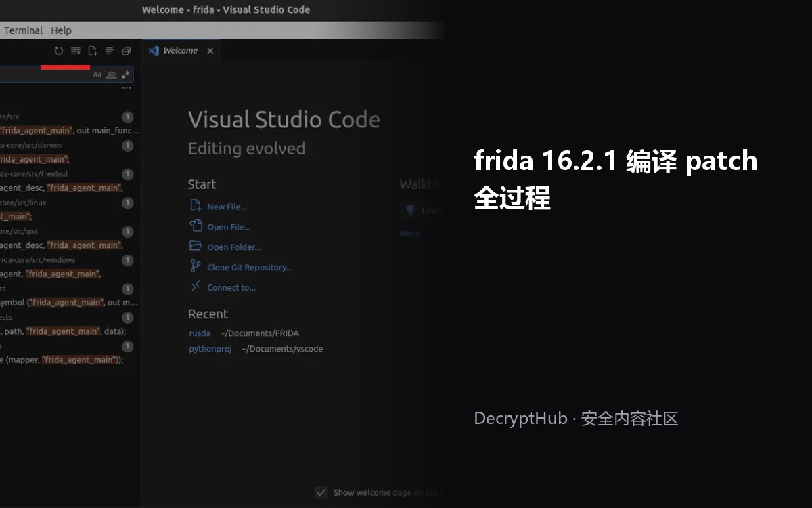Select match line '(mapper, "frida_agent_main"));'
The image size is (812, 508).
point(62,360)
